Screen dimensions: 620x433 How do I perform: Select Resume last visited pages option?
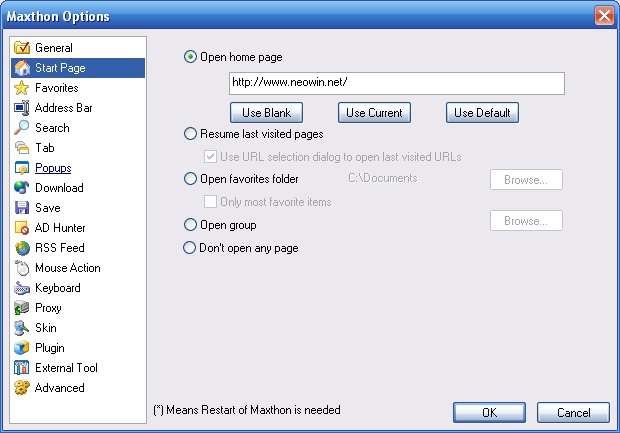pos(190,134)
